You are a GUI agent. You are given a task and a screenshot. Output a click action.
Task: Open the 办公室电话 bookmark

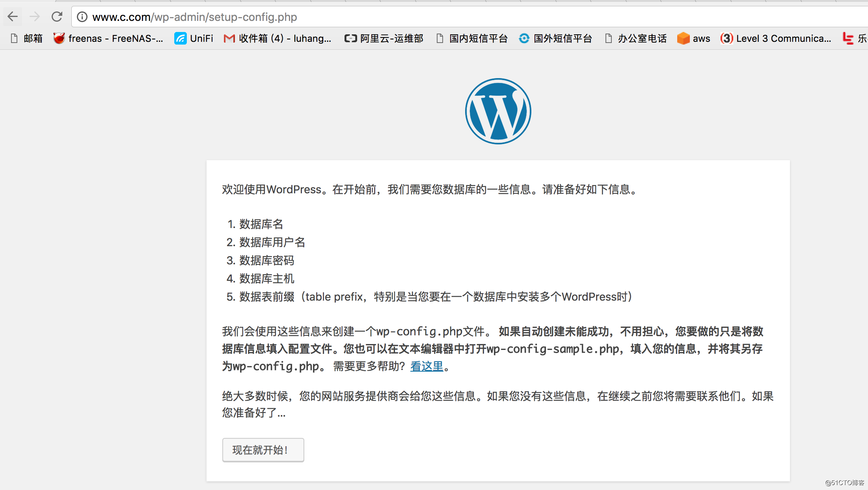(636, 38)
